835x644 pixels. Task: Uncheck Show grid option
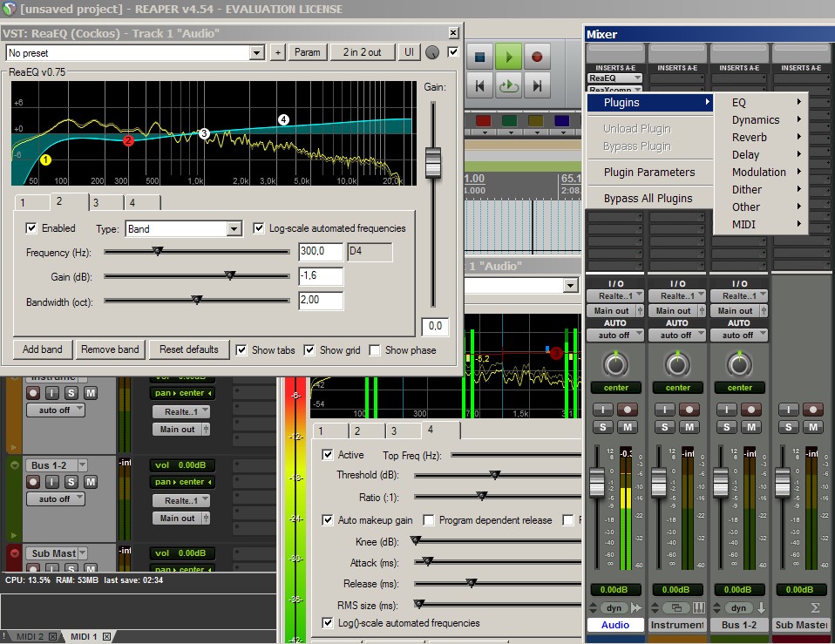(309, 350)
